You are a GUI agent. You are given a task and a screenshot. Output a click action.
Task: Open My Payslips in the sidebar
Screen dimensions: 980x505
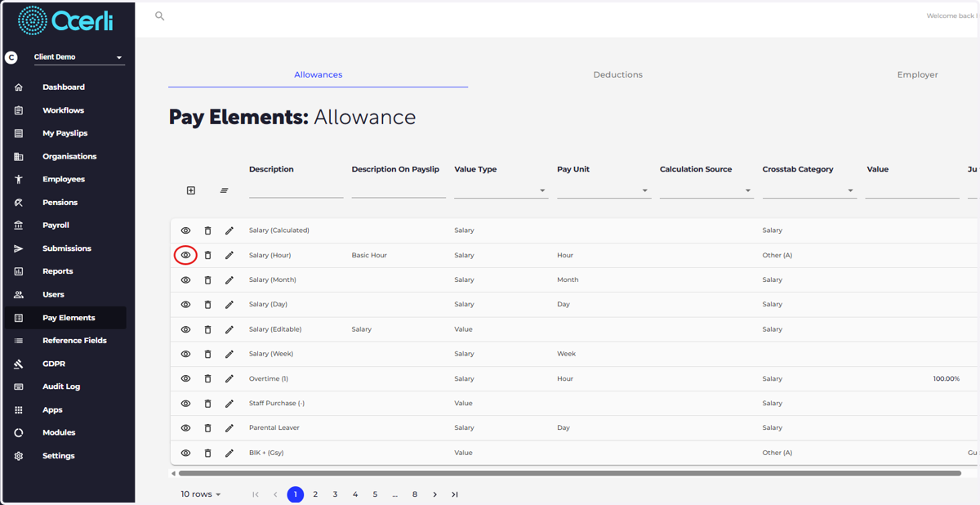point(65,133)
